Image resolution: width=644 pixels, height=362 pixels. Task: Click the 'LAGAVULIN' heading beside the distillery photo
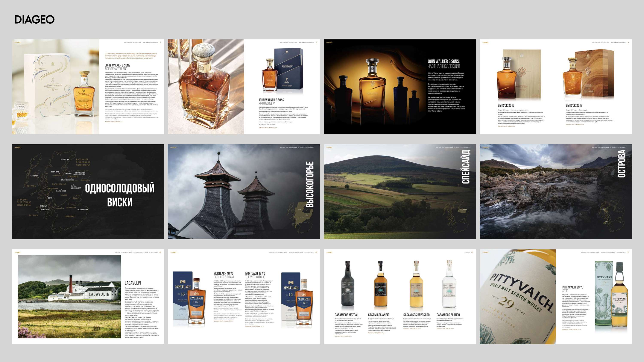(x=133, y=283)
